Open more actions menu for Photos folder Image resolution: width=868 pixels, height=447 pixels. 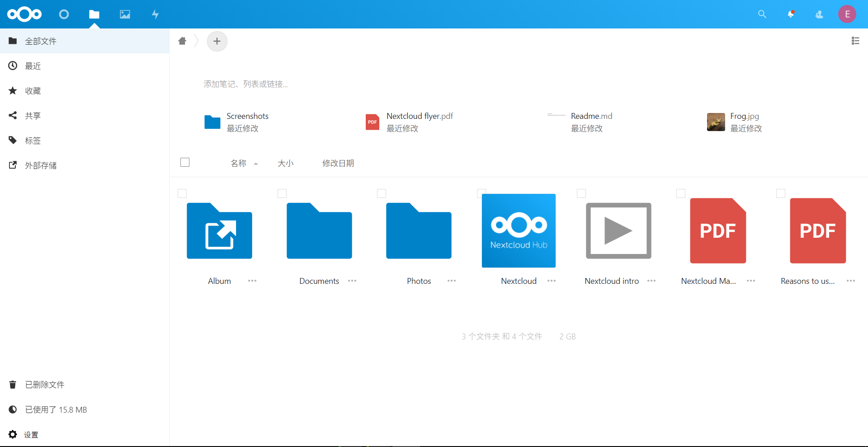coord(452,281)
